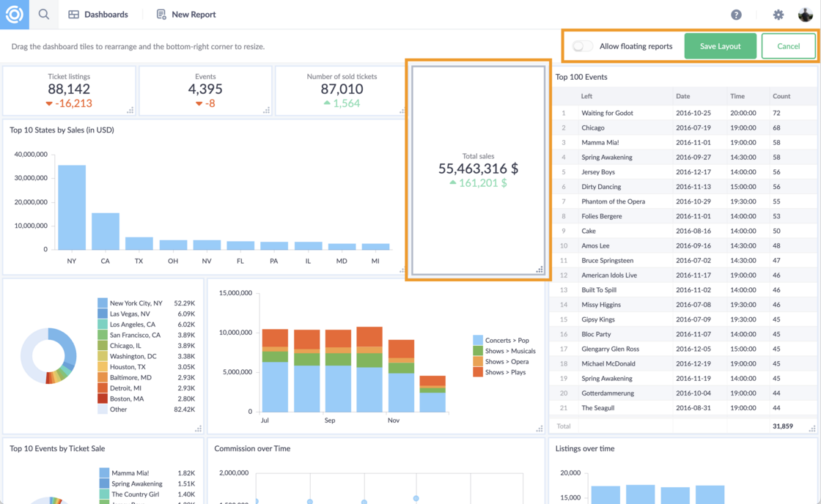The height and width of the screenshot is (504, 821).
Task: Click the Ticket listings KPI tile
Action: point(68,90)
